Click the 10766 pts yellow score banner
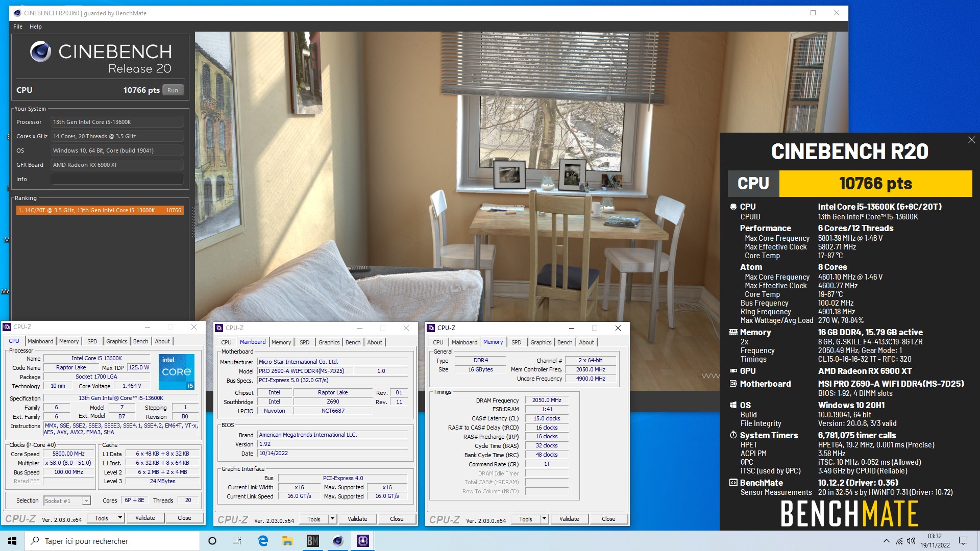The height and width of the screenshot is (551, 980). point(875,183)
